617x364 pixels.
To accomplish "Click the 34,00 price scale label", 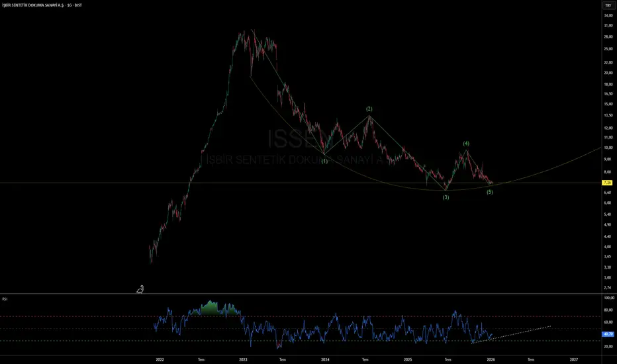I will point(608,16).
